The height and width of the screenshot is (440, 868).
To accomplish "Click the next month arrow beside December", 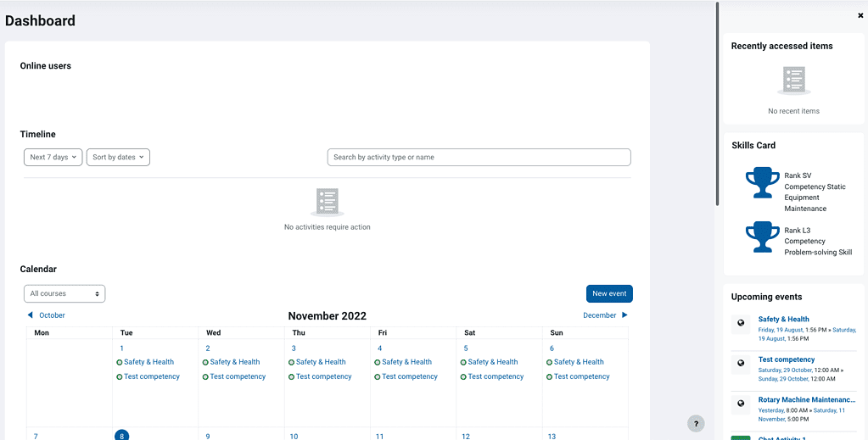I will click(624, 315).
